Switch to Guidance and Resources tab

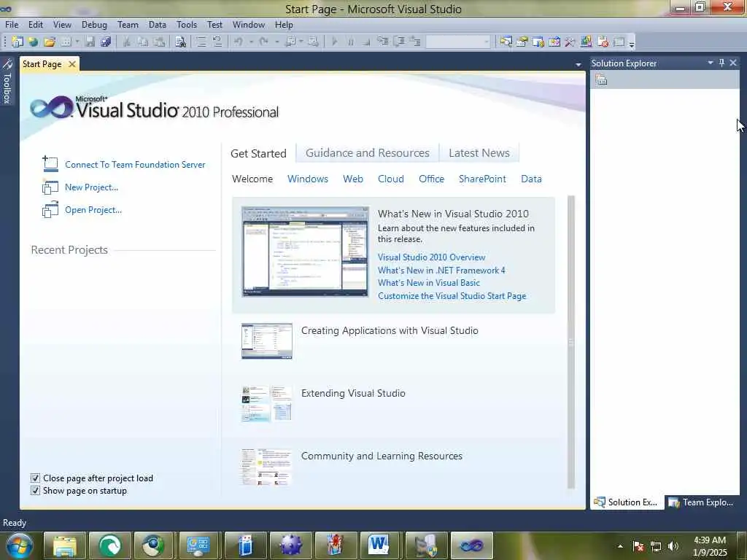point(368,153)
